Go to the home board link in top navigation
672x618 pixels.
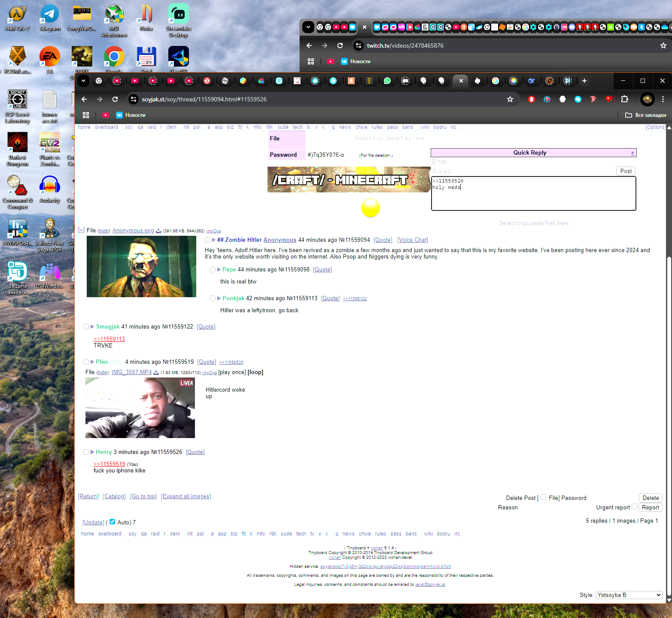click(x=84, y=127)
